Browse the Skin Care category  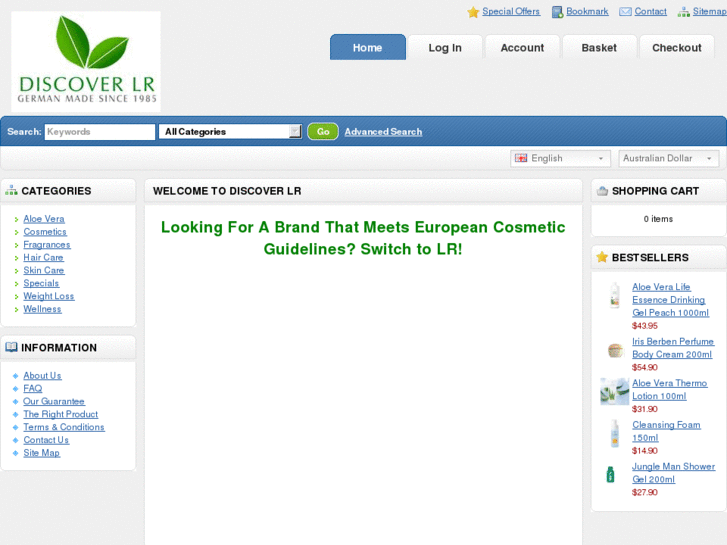coord(44,270)
